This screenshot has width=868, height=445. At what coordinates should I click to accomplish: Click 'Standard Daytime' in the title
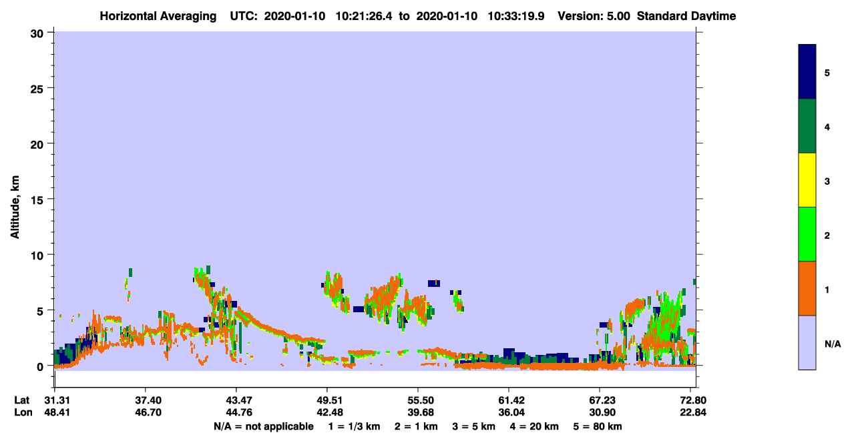pos(686,16)
